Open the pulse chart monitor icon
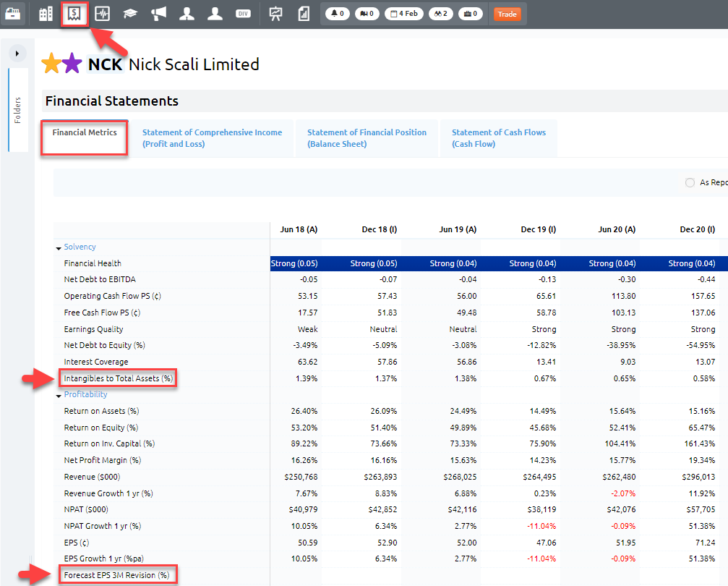728x586 pixels. click(x=102, y=14)
